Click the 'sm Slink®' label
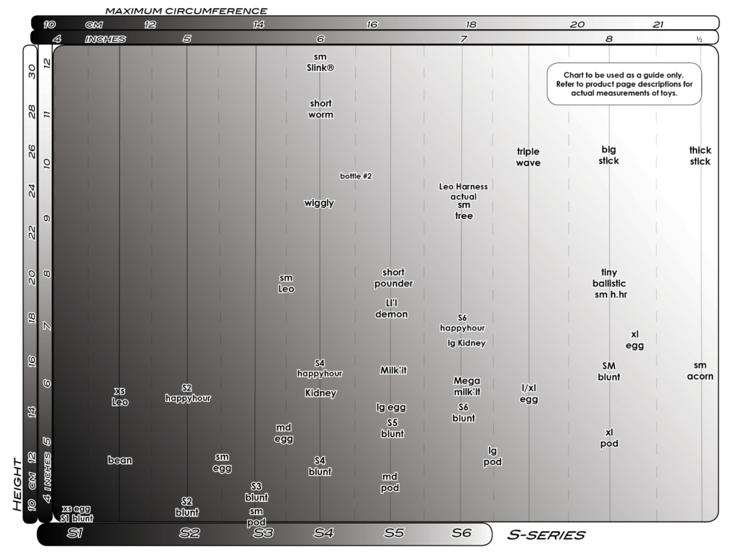Screen dimensions: 747x560 click(320, 62)
